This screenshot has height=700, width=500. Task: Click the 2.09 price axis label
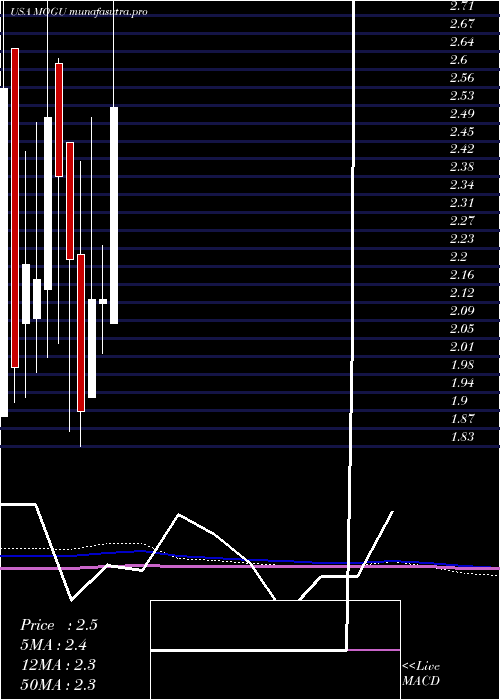[x=462, y=310]
